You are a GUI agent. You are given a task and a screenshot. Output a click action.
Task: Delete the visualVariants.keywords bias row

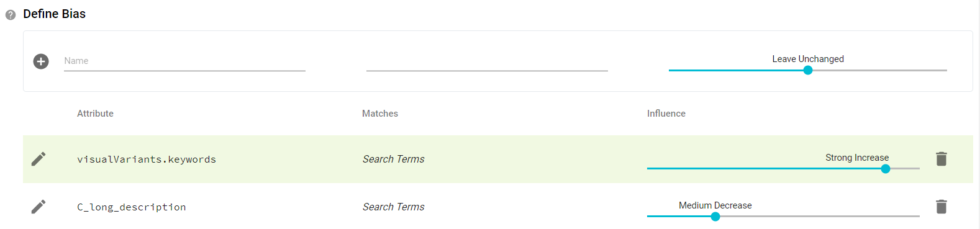coord(941,159)
